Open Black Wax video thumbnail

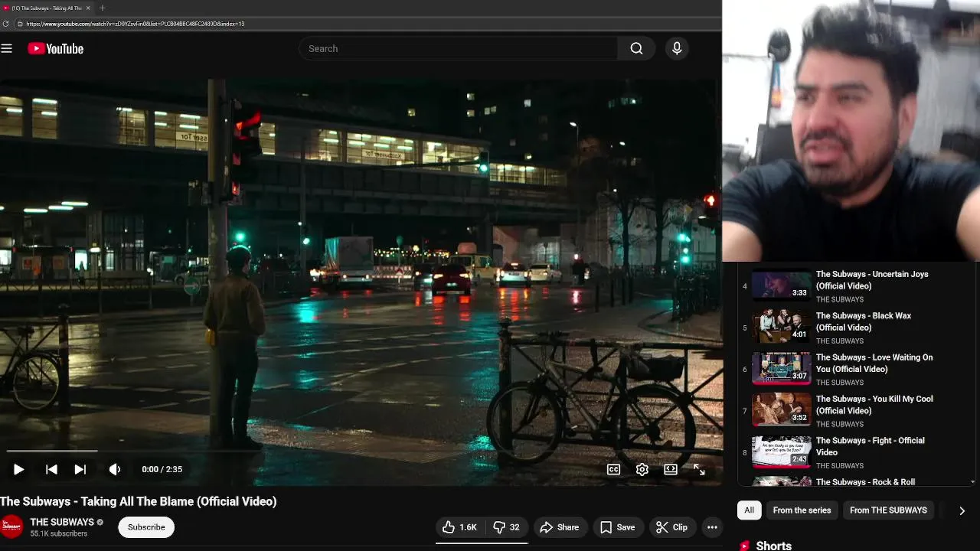[x=781, y=326]
